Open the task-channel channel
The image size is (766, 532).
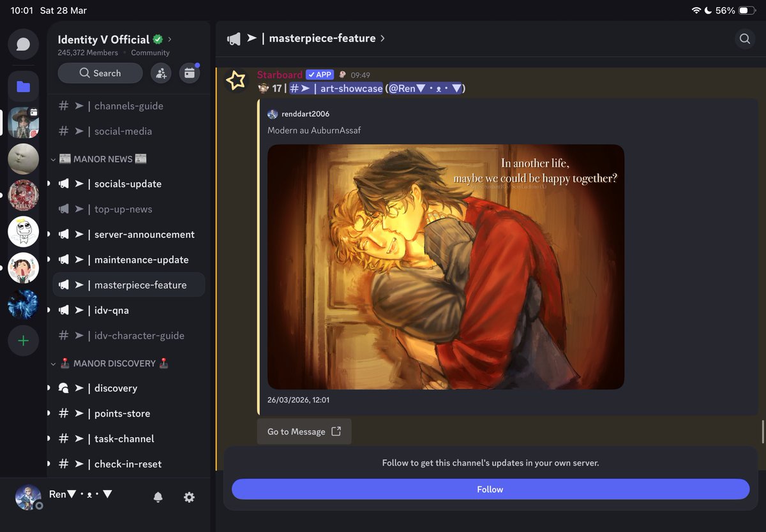(x=128, y=439)
